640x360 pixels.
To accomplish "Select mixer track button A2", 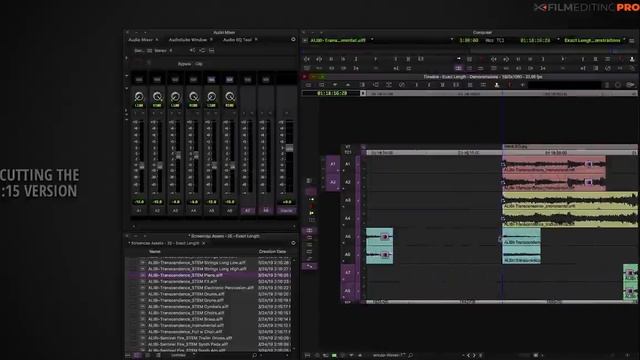I will [x=157, y=211].
